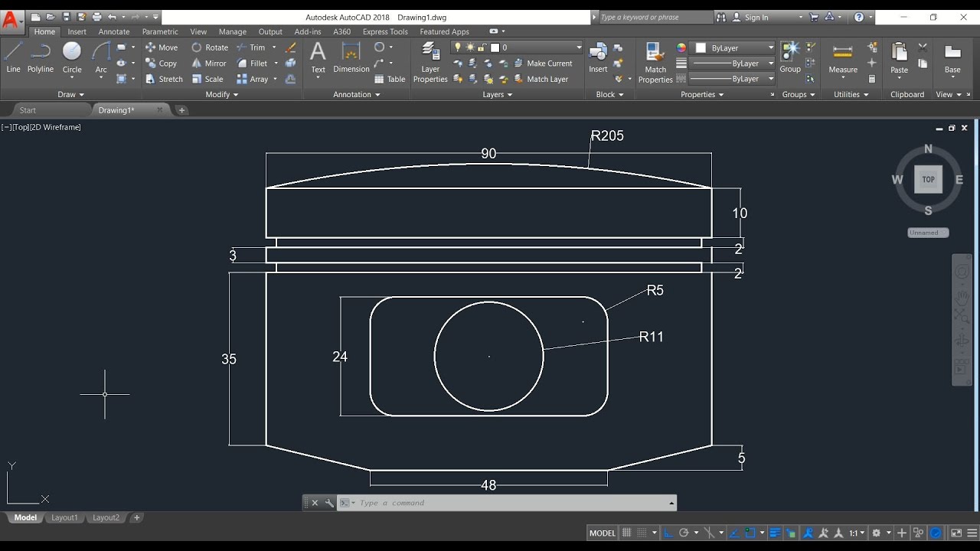This screenshot has height=551, width=980.
Task: Select the Scale tool
Action: pos(207,79)
